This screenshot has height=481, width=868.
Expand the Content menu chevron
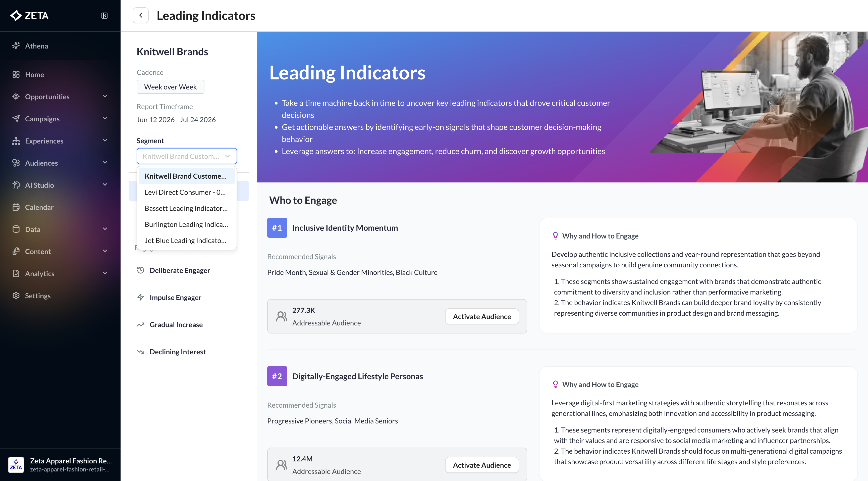point(105,251)
